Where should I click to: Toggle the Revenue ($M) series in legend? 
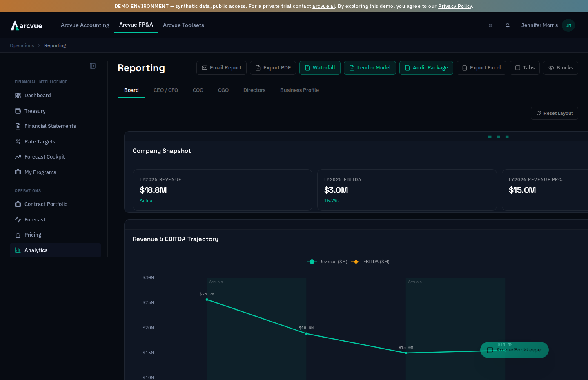click(327, 262)
